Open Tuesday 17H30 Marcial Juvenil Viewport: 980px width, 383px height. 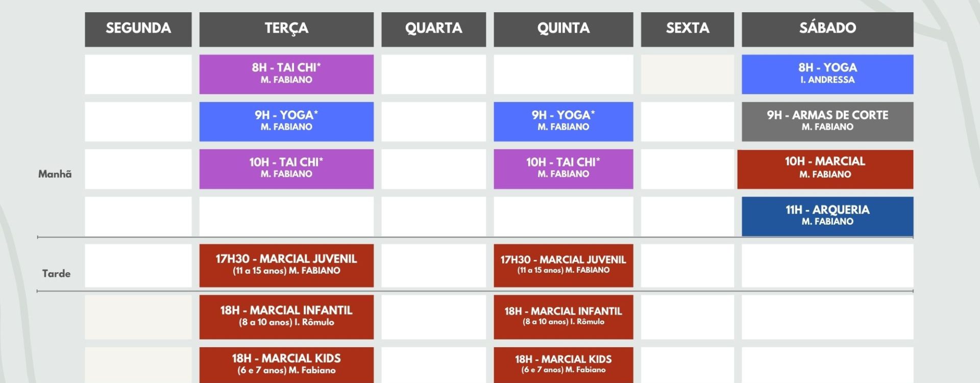286,266
